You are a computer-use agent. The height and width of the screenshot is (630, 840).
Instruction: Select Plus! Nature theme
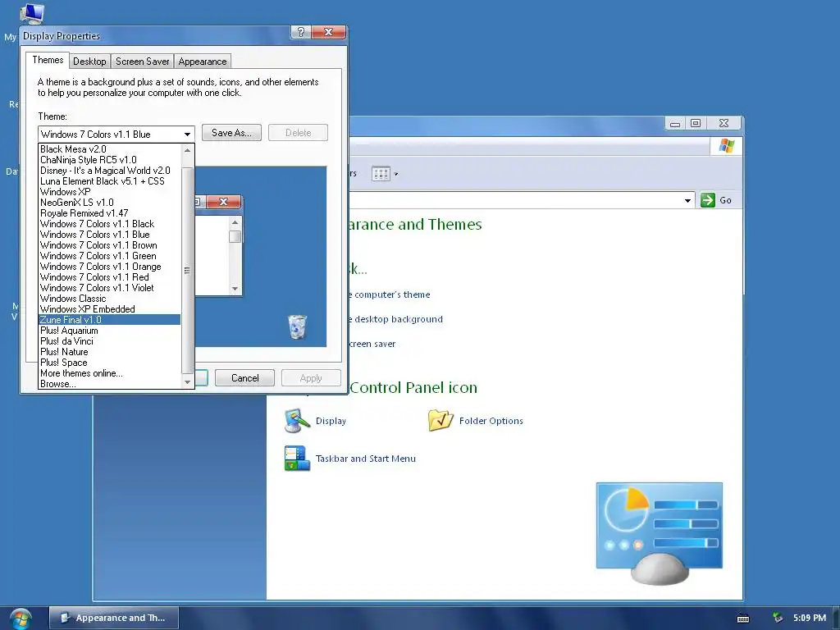click(110, 352)
